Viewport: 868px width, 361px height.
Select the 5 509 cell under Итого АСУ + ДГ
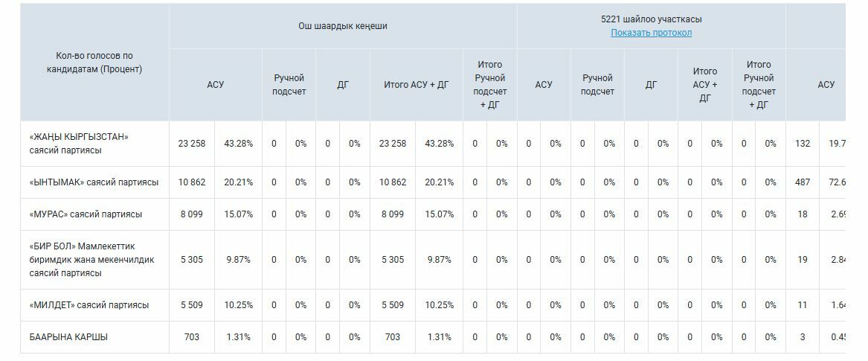click(x=393, y=305)
